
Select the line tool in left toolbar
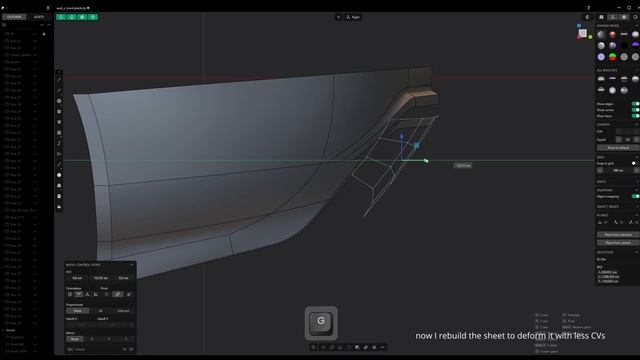(59, 90)
